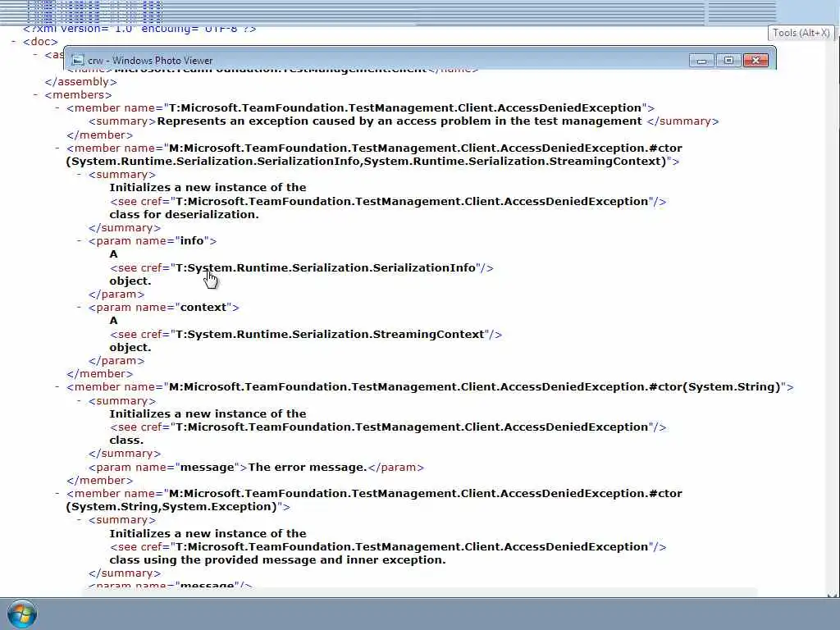Collapse member #ctor(System.String) node

click(x=57, y=387)
